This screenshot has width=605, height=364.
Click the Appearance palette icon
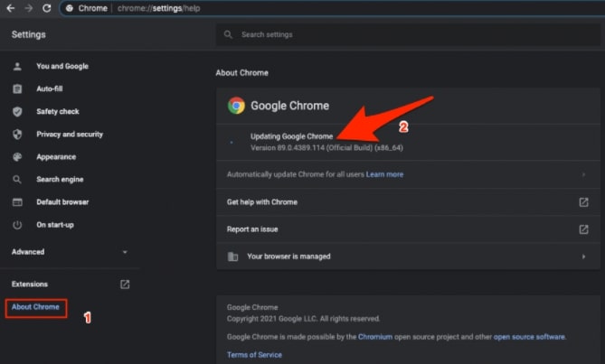[17, 157]
